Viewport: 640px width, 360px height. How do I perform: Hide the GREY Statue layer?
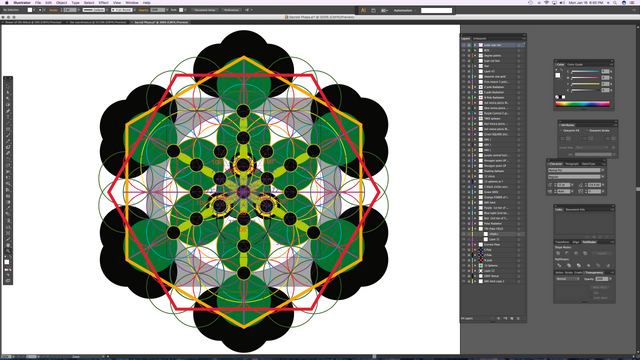(x=463, y=276)
